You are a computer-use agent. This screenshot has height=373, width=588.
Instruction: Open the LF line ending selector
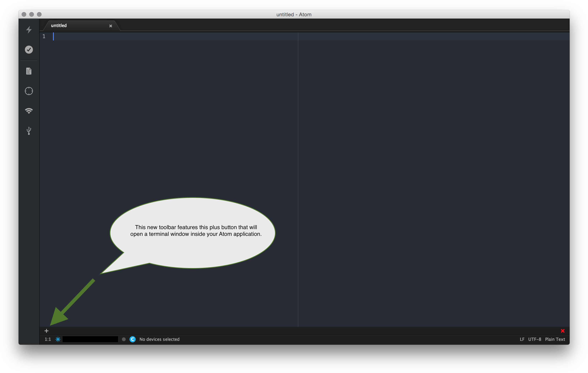522,339
